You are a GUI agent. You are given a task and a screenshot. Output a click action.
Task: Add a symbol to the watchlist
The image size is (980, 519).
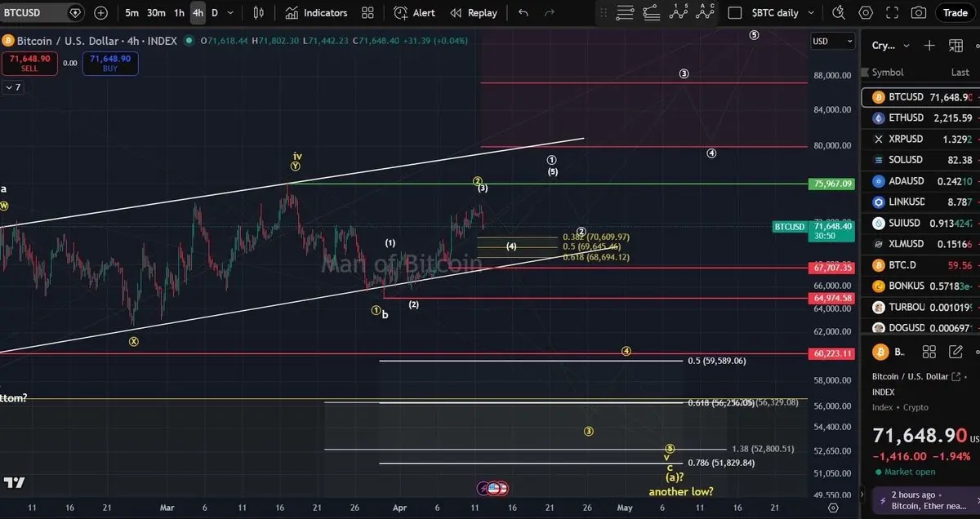click(929, 46)
